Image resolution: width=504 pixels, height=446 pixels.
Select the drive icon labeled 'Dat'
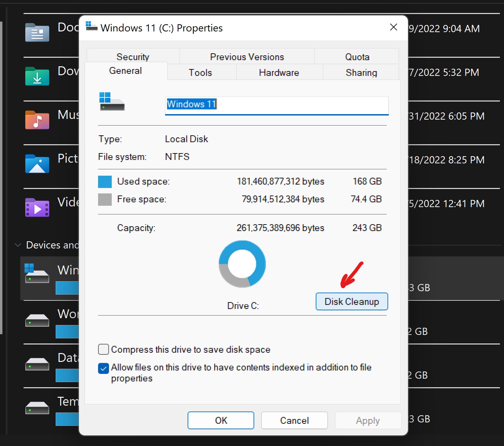point(37,364)
